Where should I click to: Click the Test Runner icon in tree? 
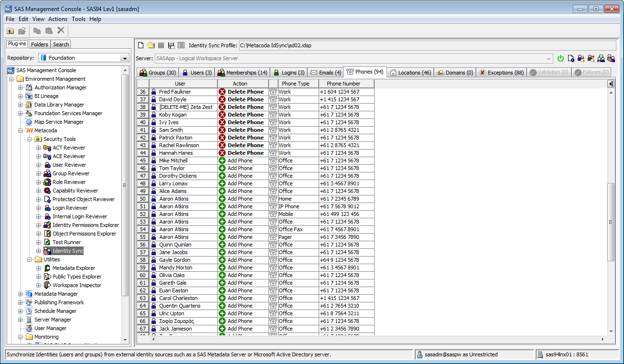[47, 242]
